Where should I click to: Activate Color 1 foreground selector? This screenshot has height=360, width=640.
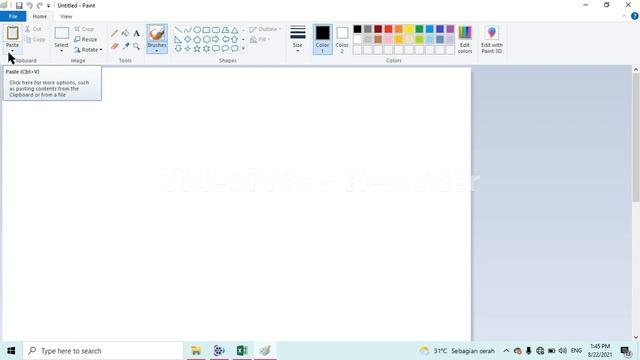coord(322,39)
